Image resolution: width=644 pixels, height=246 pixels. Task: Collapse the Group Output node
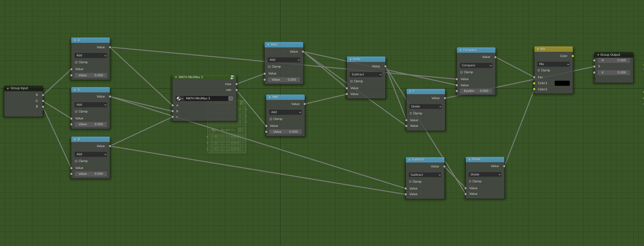tap(598, 55)
